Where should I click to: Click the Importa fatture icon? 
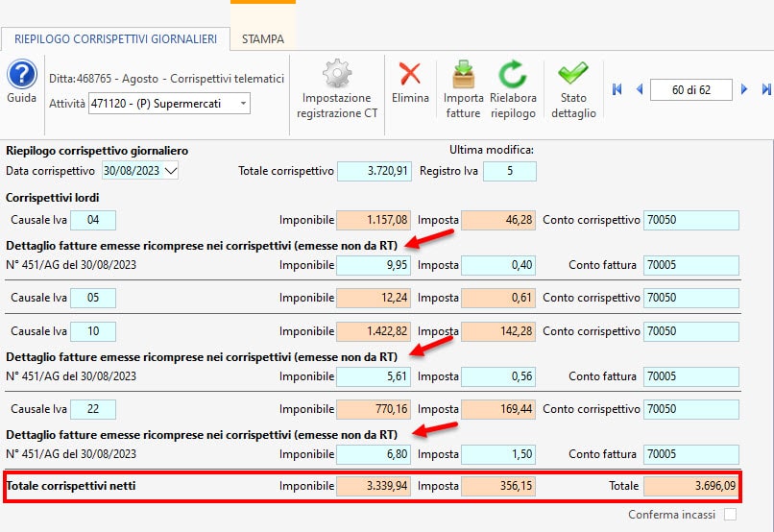pos(464,75)
